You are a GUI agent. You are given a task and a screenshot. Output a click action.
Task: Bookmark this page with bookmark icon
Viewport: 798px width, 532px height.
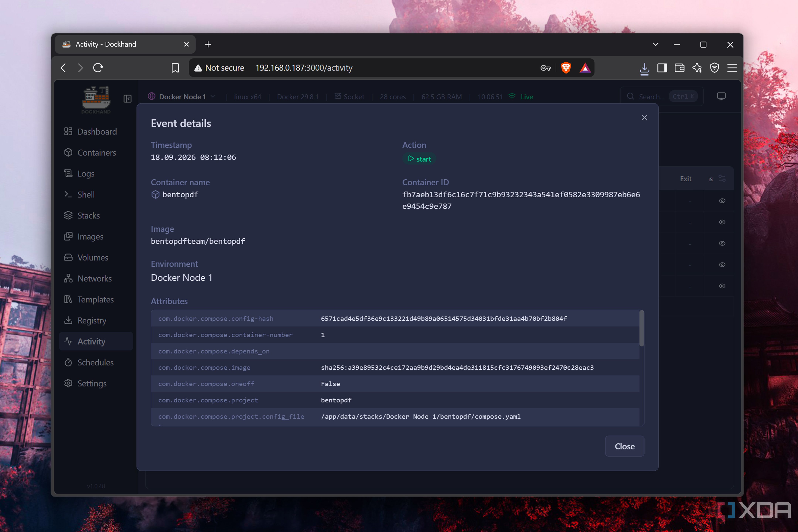coord(175,68)
